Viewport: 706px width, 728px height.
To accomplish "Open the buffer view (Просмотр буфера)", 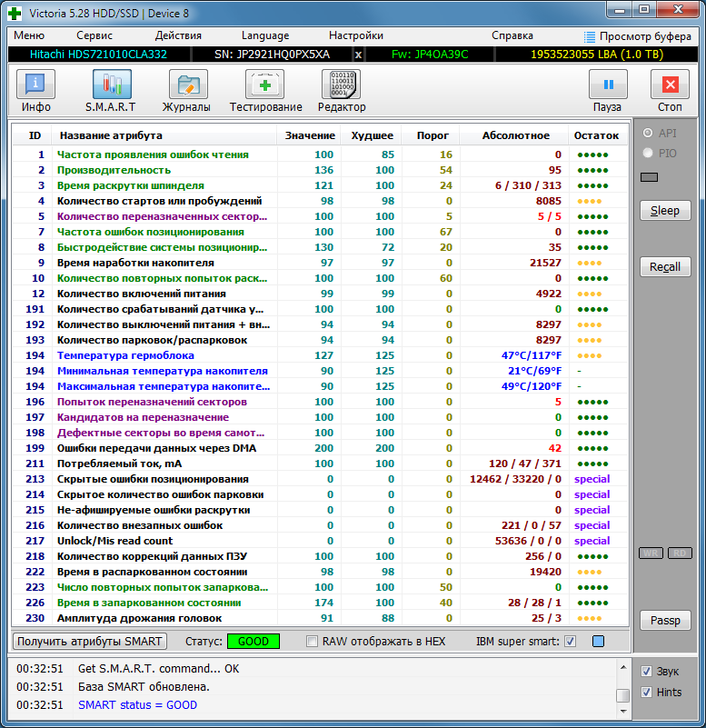I will [x=640, y=35].
